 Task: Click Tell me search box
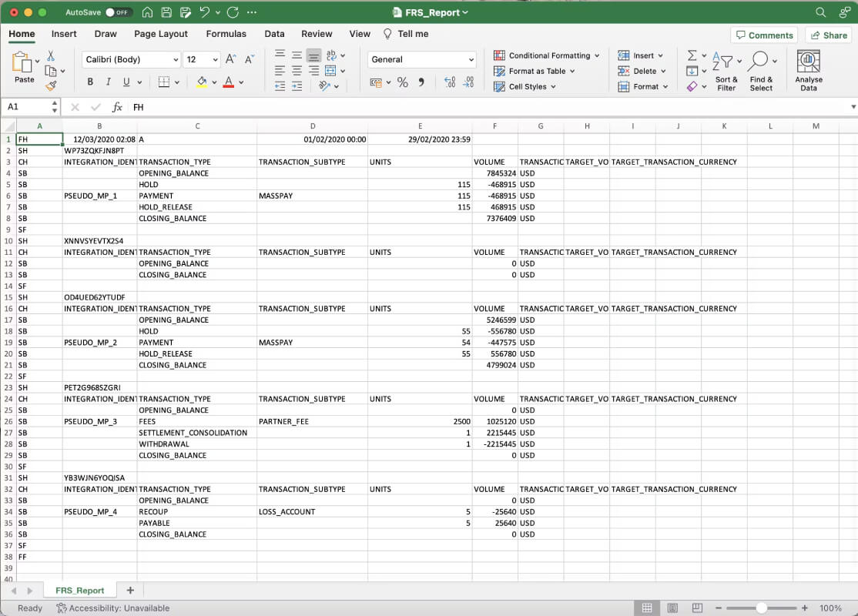pos(406,34)
